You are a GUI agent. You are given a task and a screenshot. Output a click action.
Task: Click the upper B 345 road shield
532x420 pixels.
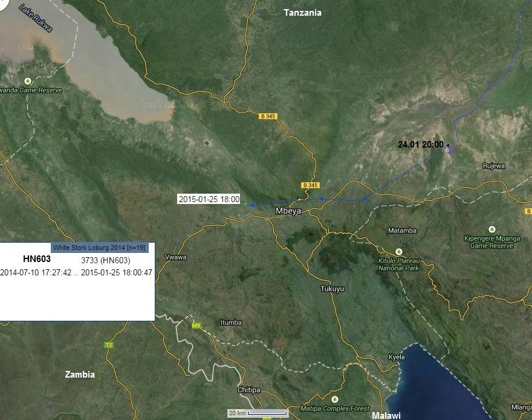(x=268, y=116)
